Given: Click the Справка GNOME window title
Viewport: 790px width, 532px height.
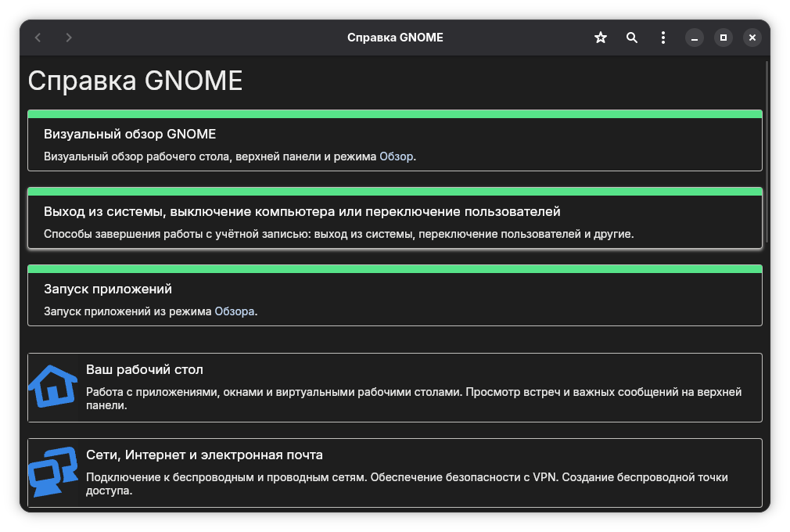Looking at the screenshot, I should [395, 38].
